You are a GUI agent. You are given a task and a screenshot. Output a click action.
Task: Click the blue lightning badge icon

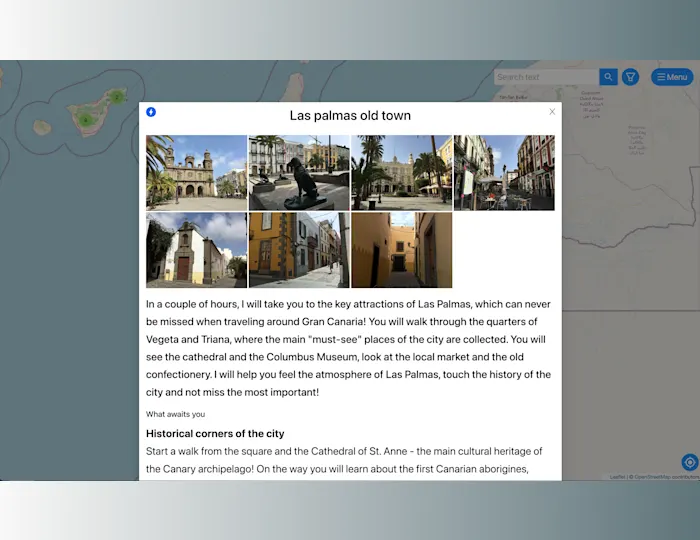coord(151,112)
